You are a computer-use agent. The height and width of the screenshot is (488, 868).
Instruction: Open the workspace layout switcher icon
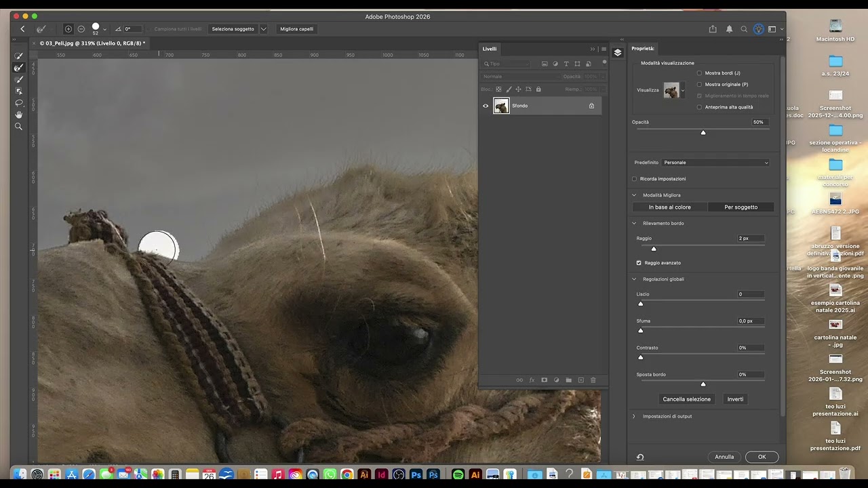click(772, 29)
